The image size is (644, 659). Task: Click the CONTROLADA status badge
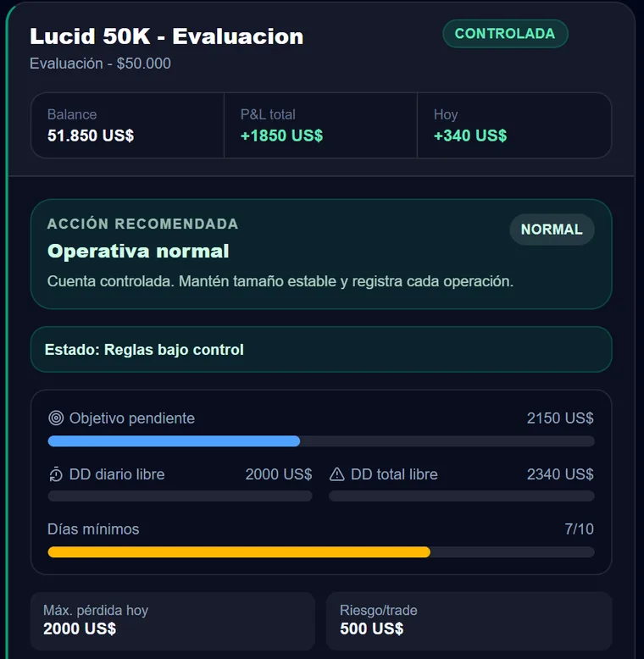(505, 34)
